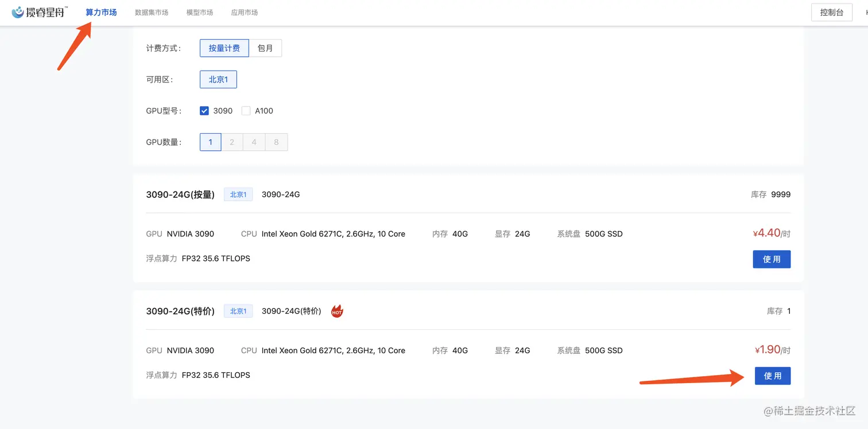Click the GPU型号 label

click(x=164, y=111)
